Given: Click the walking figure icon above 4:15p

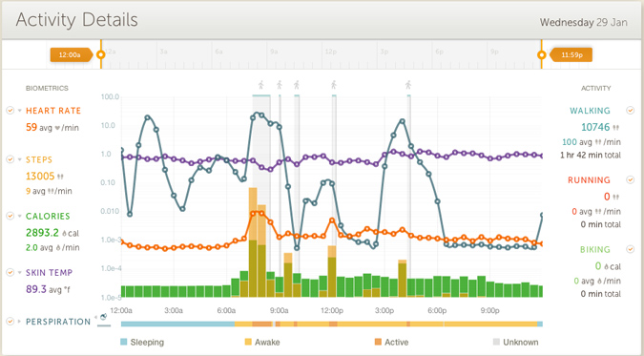Looking at the screenshot, I should [407, 85].
